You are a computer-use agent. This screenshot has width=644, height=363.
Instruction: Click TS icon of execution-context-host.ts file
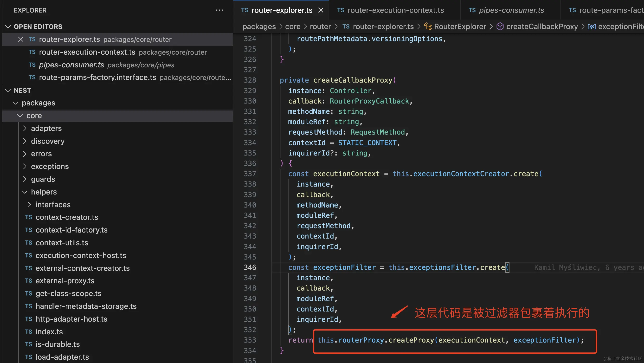pyautogui.click(x=28, y=255)
